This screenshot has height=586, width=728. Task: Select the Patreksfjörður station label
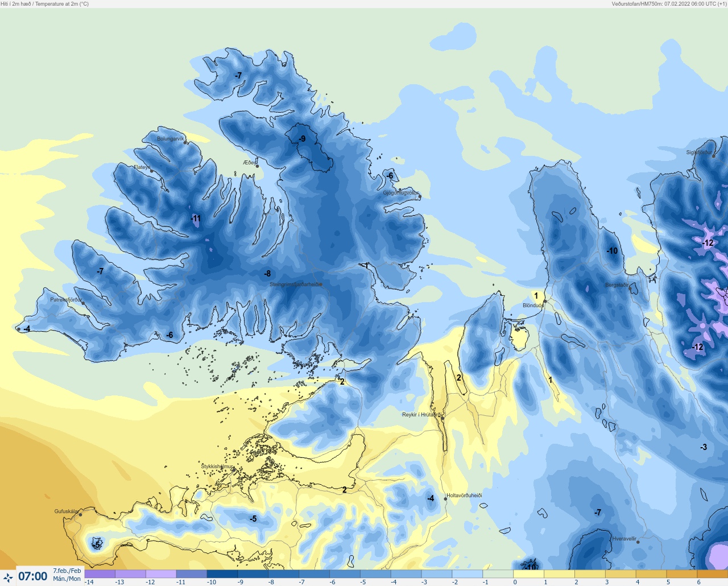[x=66, y=300]
